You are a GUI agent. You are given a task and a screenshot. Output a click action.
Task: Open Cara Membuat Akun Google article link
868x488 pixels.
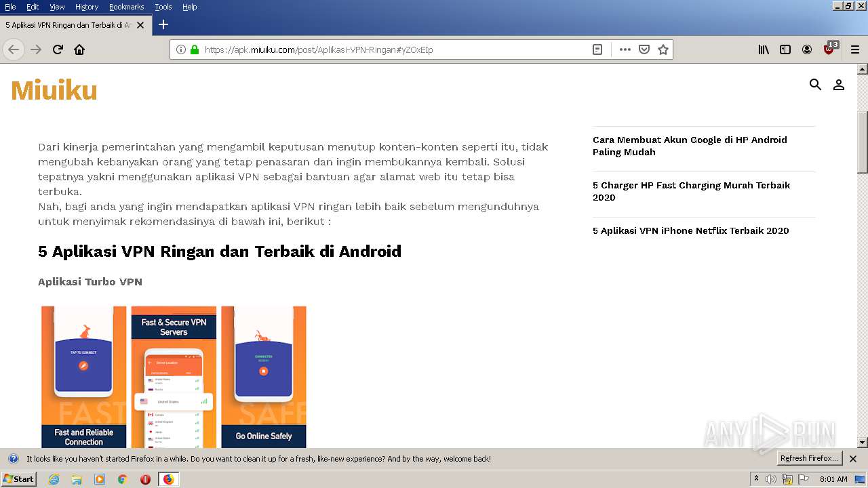pyautogui.click(x=690, y=146)
